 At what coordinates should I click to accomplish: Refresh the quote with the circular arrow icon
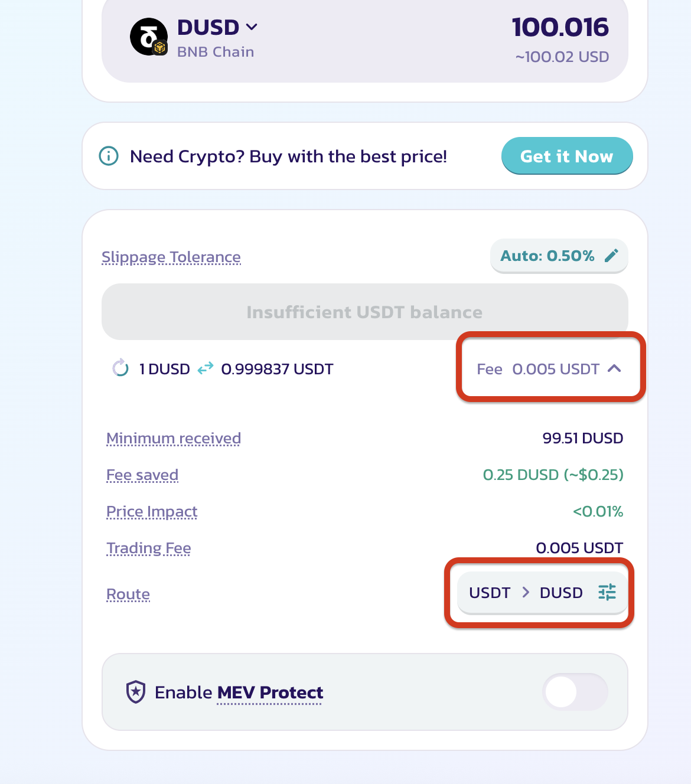click(120, 368)
